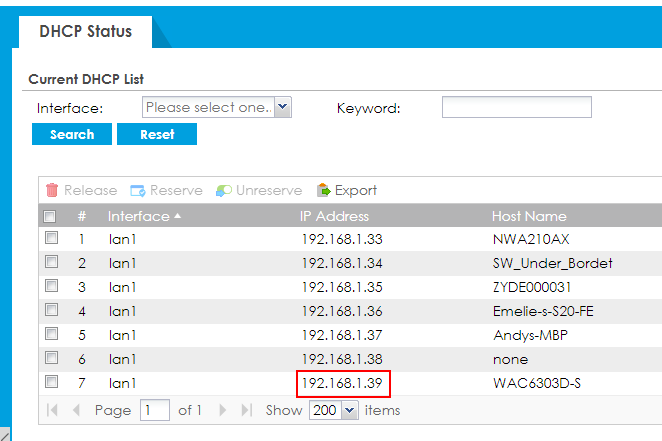
Task: Go to previous page arrow
Action: 76,410
